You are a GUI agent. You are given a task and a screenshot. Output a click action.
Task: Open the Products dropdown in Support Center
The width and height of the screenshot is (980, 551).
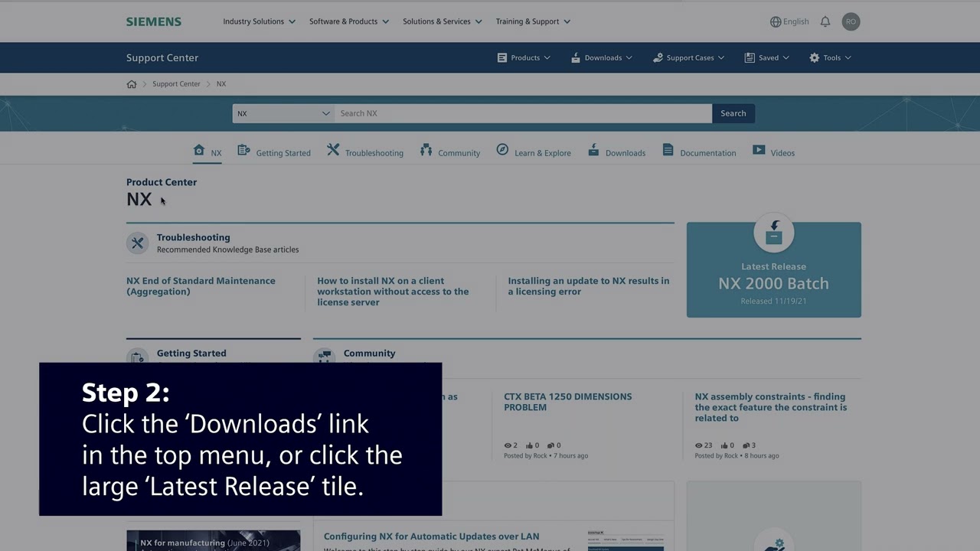coord(524,57)
